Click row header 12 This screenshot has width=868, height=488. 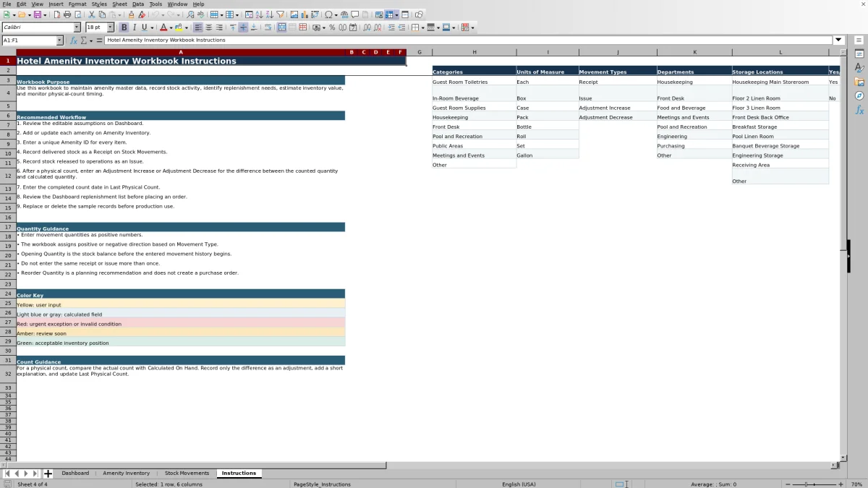click(x=8, y=176)
